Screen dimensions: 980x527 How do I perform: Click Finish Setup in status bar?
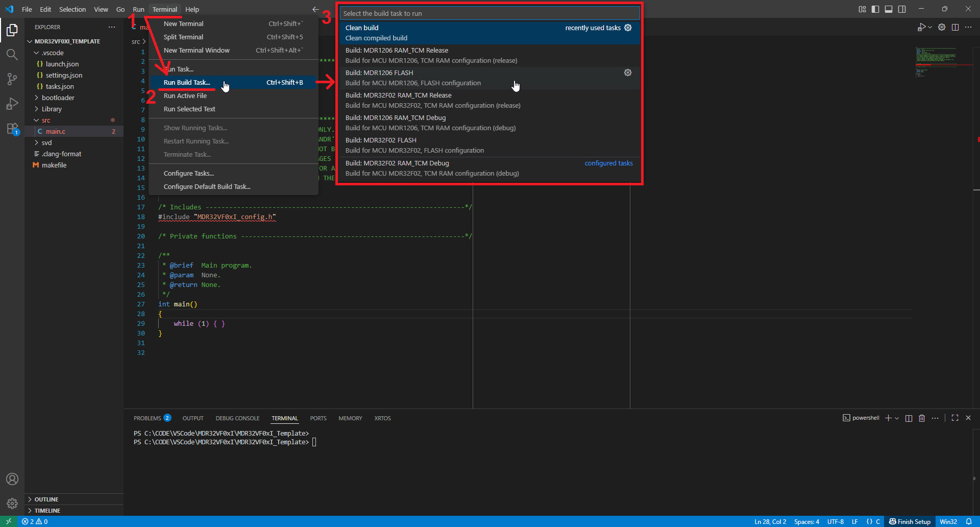910,521
